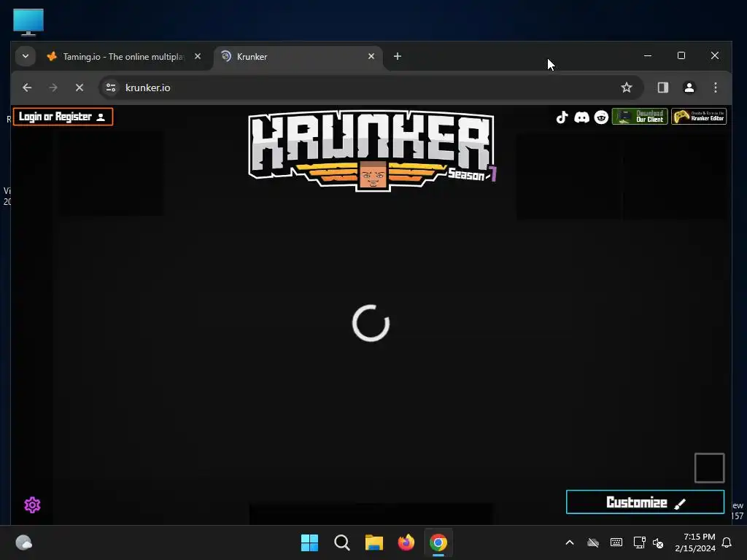Expand the tab search dropdown
The width and height of the screenshot is (747, 560).
click(x=26, y=56)
